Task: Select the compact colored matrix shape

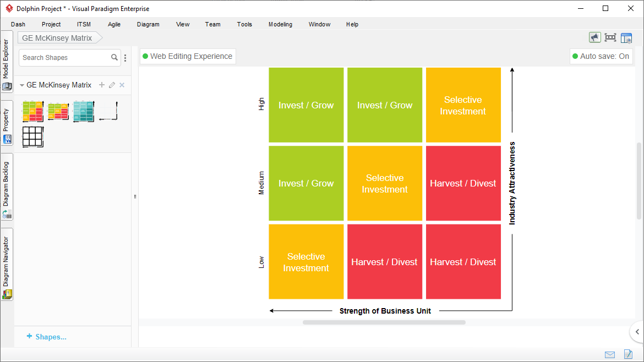Action: [58, 111]
